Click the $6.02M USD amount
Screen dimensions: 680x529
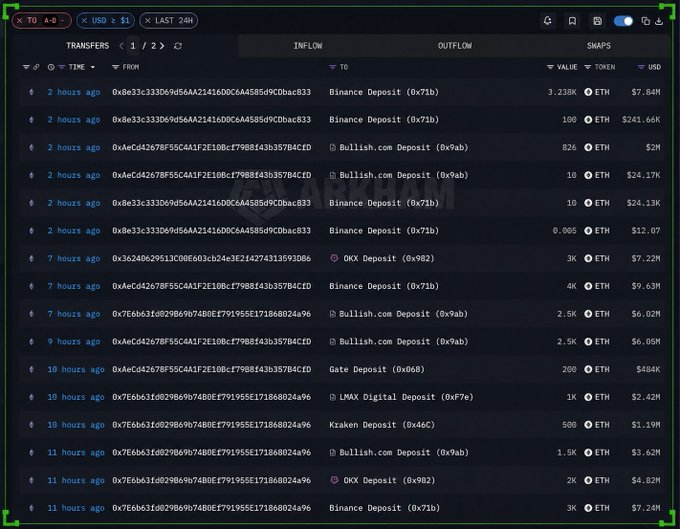(646, 314)
